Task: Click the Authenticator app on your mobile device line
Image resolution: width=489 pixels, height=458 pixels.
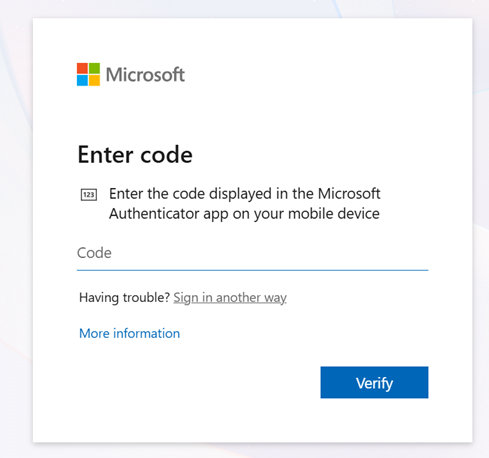Action: coord(244,214)
